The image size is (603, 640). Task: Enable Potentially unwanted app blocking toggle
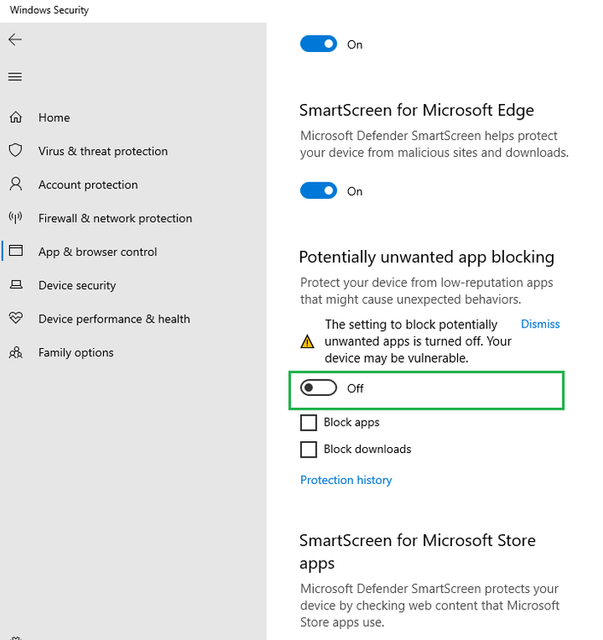click(318, 388)
